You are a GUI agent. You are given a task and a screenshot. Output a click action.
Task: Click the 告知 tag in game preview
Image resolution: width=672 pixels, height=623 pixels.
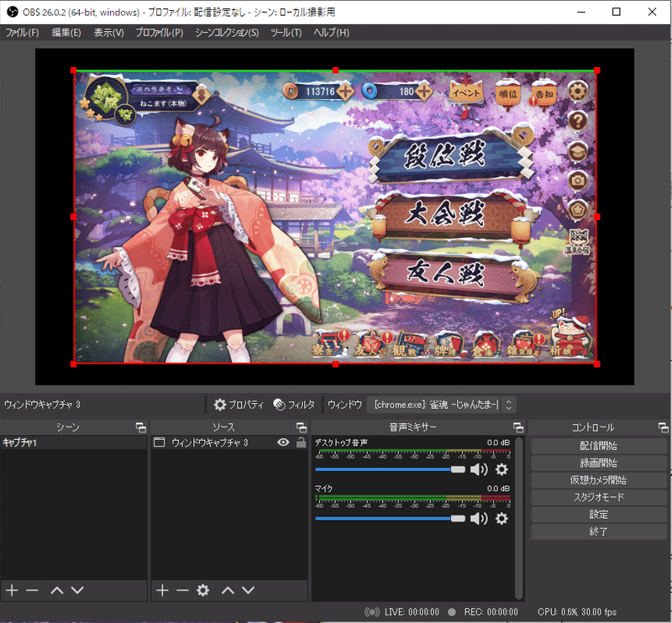(543, 93)
